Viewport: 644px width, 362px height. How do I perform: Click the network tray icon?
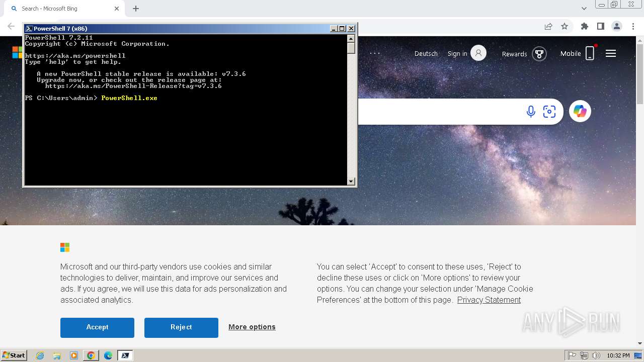pos(584,355)
